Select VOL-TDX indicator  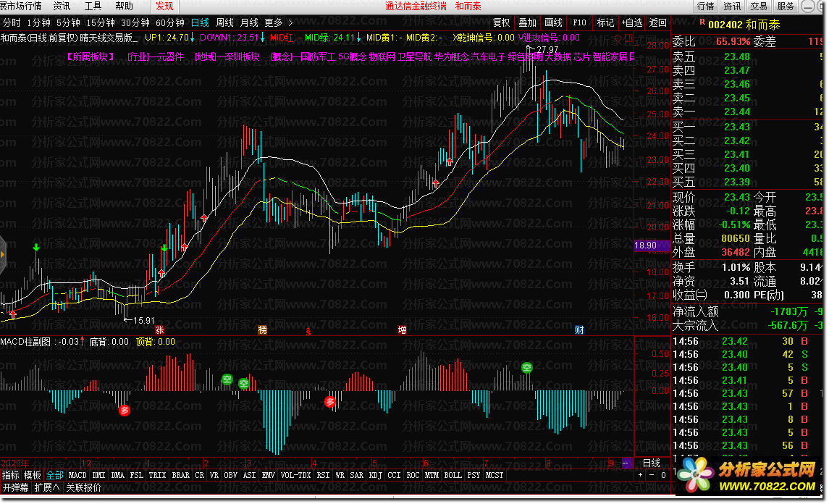[295, 476]
